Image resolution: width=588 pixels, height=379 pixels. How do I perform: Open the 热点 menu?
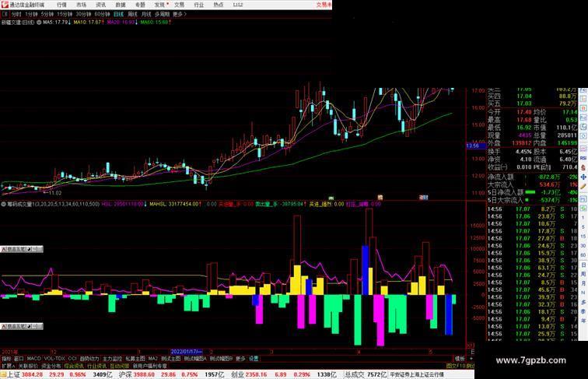tap(219, 5)
